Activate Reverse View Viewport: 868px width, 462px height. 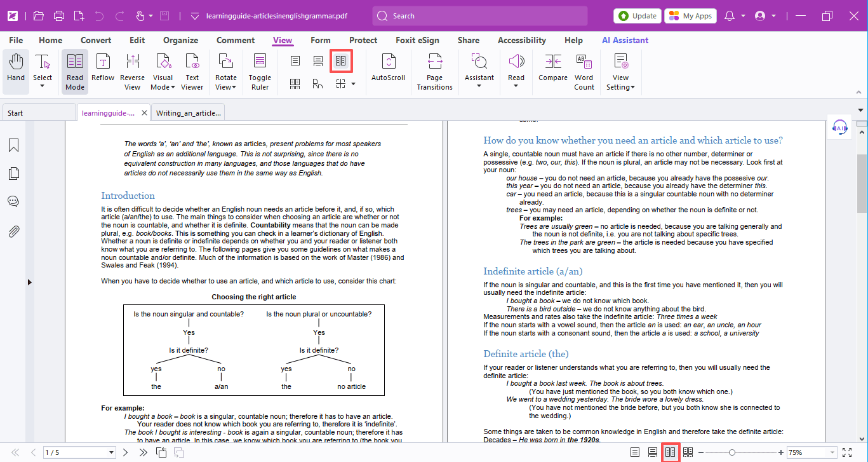(x=132, y=71)
